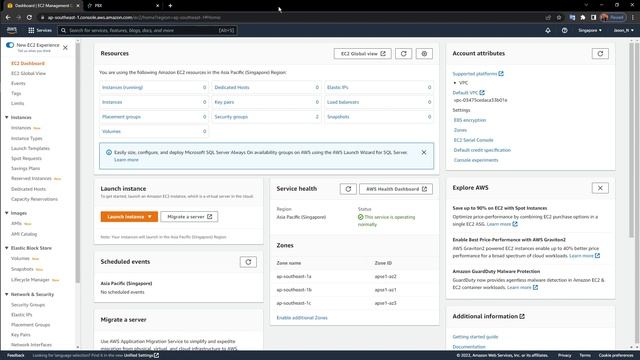Refresh the Resources panel

[x=404, y=53]
